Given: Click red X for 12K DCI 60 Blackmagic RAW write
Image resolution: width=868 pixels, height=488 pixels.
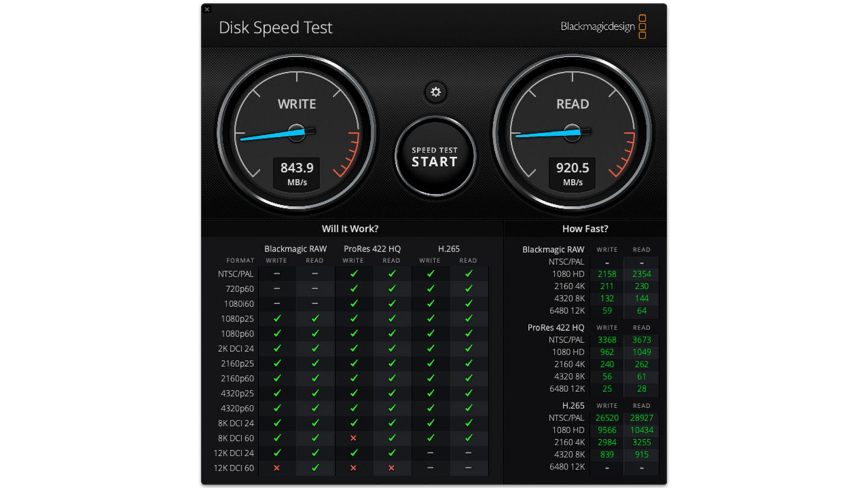Looking at the screenshot, I should [x=277, y=468].
